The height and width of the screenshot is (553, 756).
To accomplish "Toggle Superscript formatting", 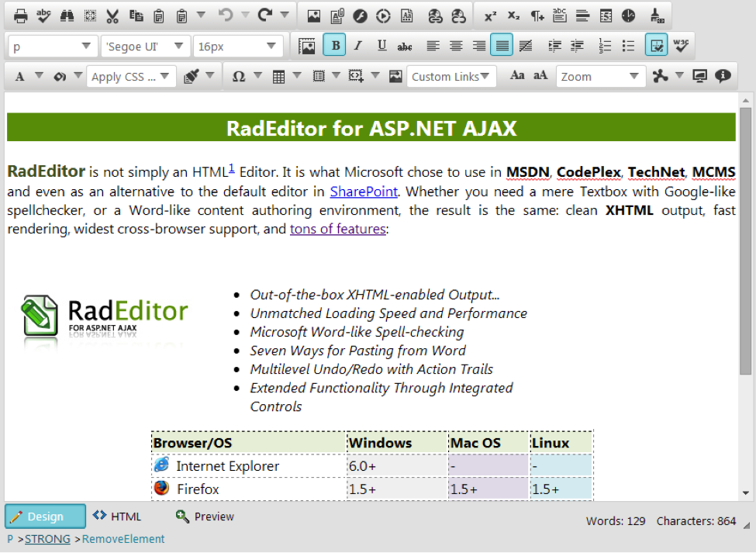I will [x=490, y=16].
